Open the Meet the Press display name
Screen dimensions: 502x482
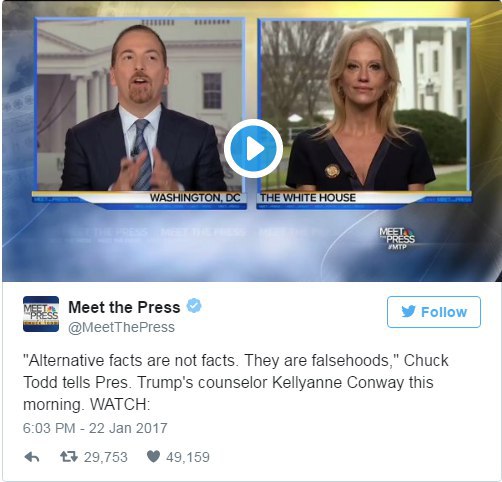(x=124, y=307)
